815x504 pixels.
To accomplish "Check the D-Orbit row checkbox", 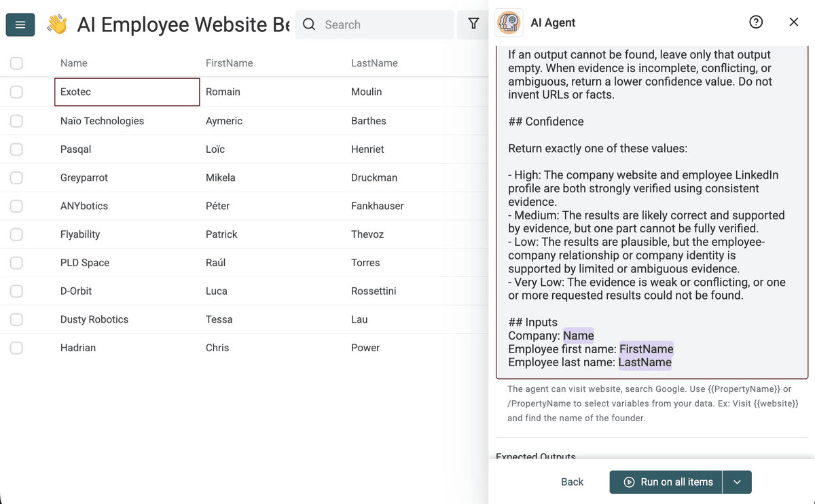I will point(16,291).
